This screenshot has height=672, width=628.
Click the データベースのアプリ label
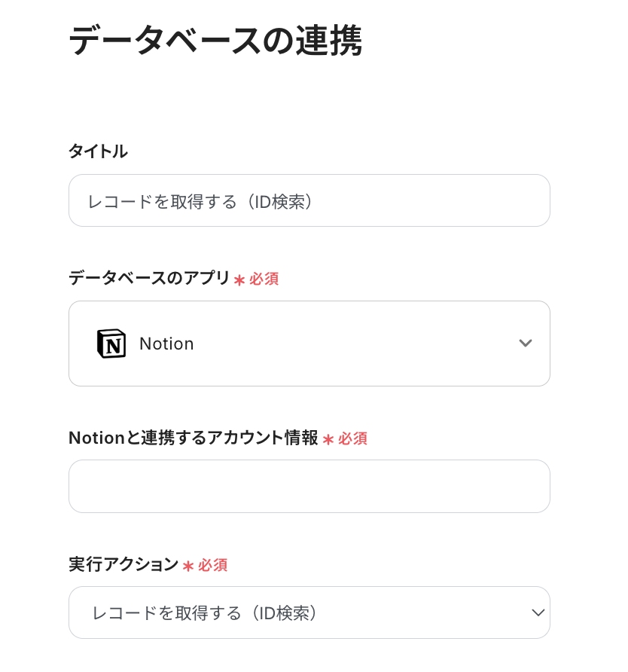click(x=149, y=278)
